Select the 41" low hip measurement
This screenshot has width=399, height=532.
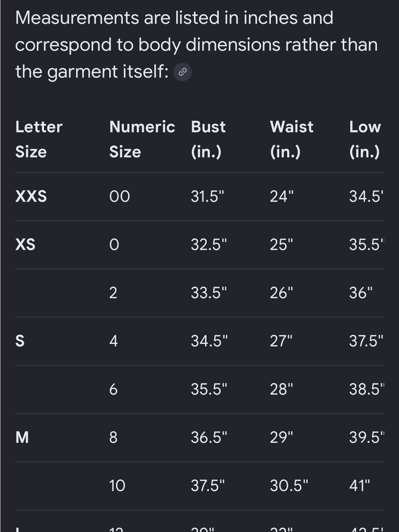click(359, 486)
